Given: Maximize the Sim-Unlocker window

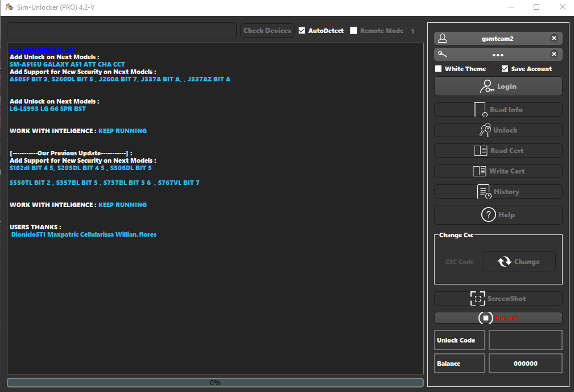Looking at the screenshot, I should pos(536,7).
